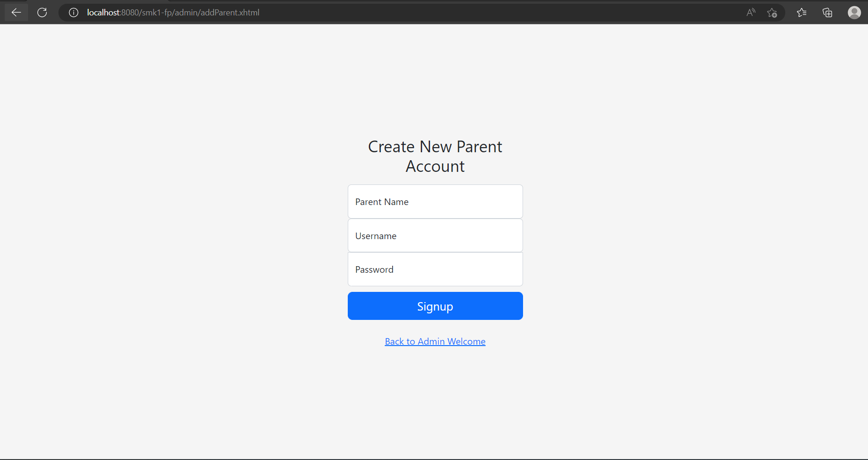The width and height of the screenshot is (868, 460).
Task: Click the Signup button
Action: (435, 306)
